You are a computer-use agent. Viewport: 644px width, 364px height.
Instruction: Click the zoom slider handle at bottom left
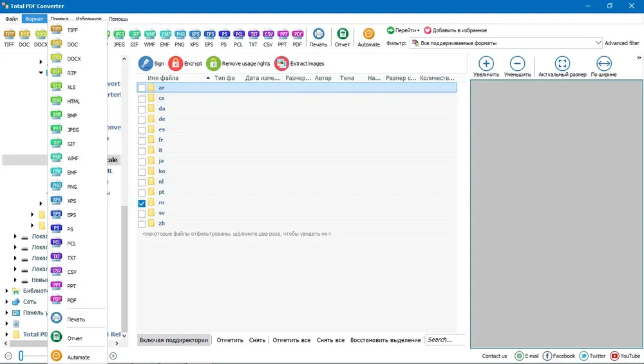click(21, 356)
